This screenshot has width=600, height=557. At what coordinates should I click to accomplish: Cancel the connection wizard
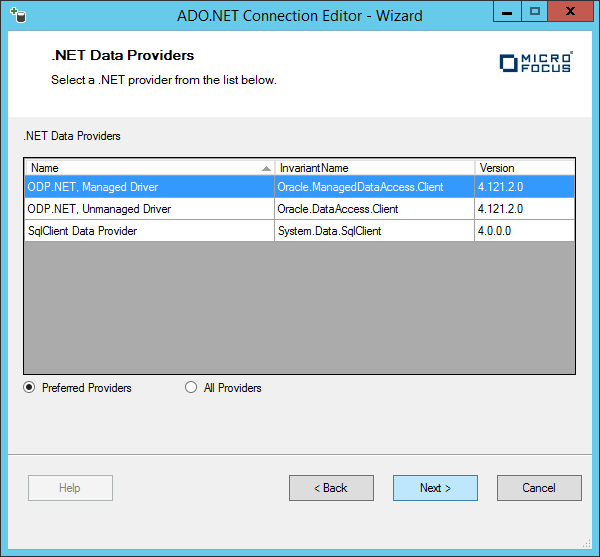[540, 488]
